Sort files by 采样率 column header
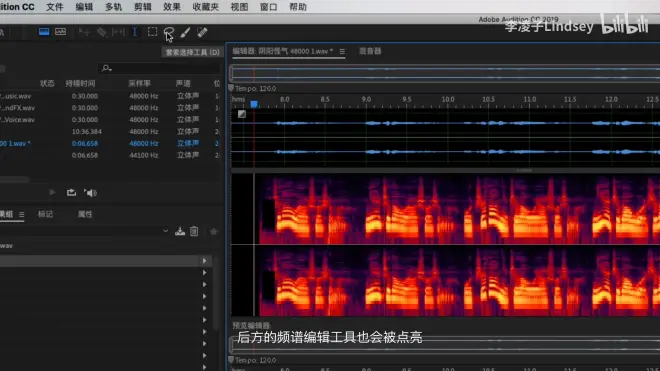The image size is (660, 371). tap(139, 83)
